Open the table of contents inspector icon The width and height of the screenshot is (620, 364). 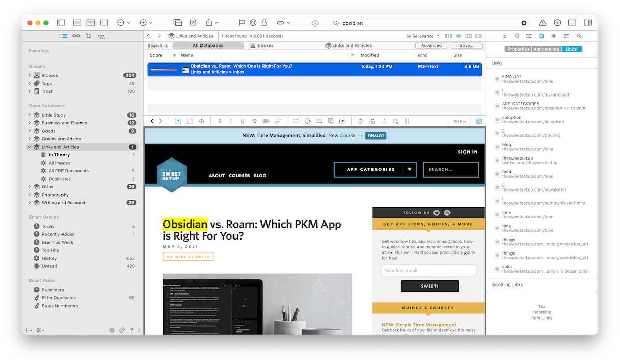click(x=529, y=36)
